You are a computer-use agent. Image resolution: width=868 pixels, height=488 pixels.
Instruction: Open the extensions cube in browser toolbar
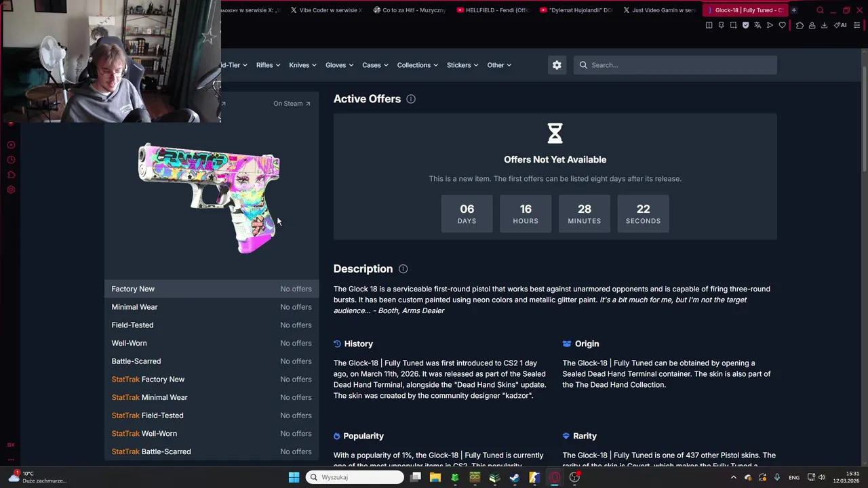pyautogui.click(x=800, y=25)
